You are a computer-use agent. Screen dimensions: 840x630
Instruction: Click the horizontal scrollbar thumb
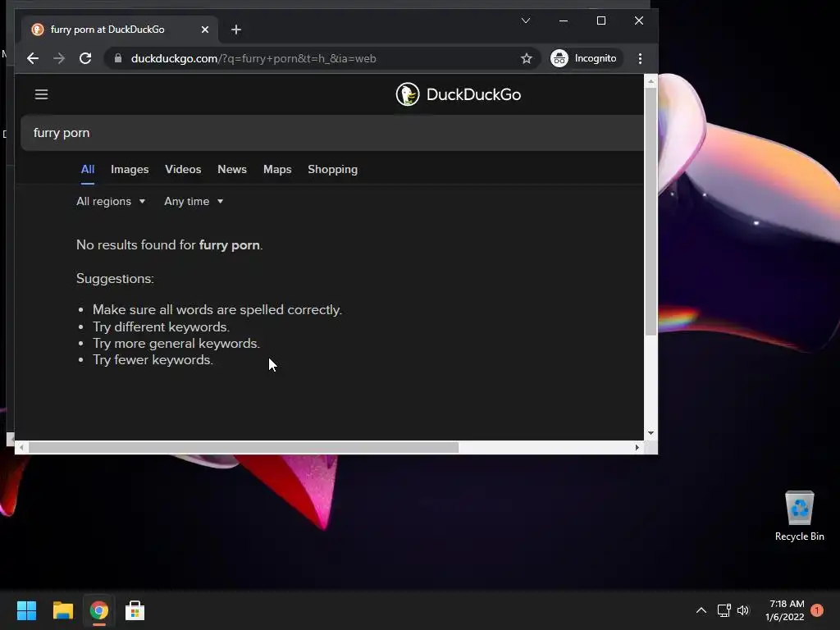click(x=243, y=447)
